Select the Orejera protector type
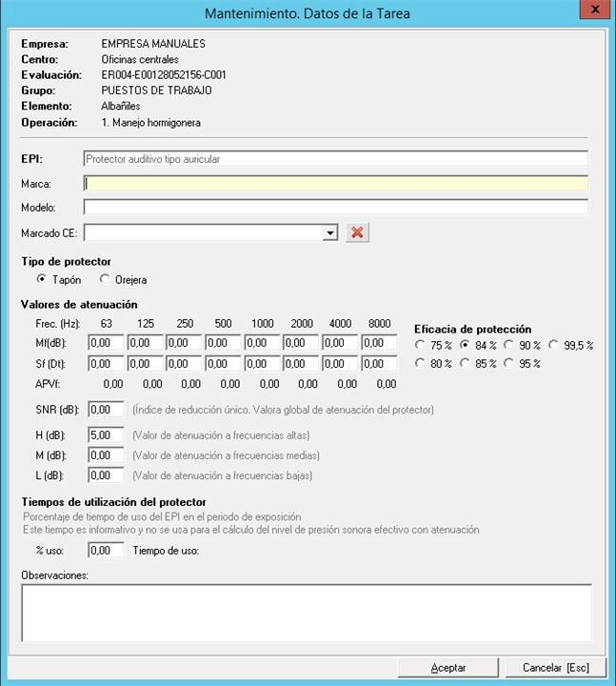The width and height of the screenshot is (616, 686). [105, 280]
